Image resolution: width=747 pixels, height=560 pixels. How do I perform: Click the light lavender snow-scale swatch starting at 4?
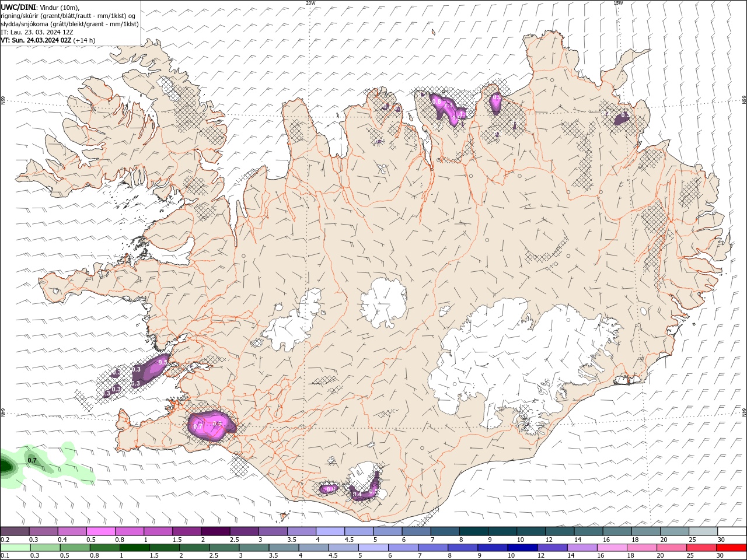[329, 531]
